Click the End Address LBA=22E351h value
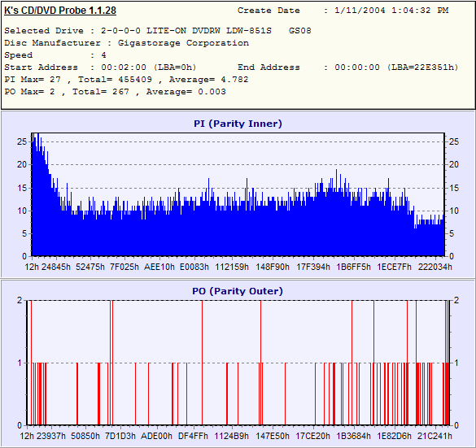Screen dimensions: 476x448 [396, 67]
